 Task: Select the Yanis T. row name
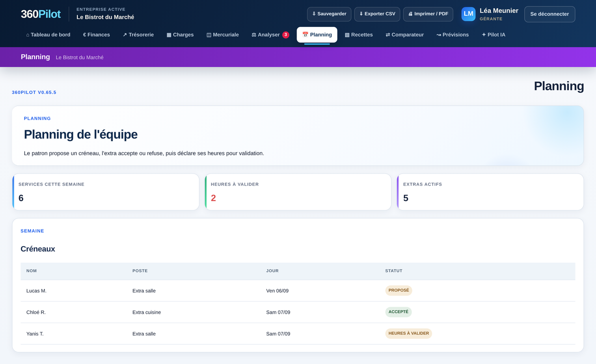tap(35, 334)
